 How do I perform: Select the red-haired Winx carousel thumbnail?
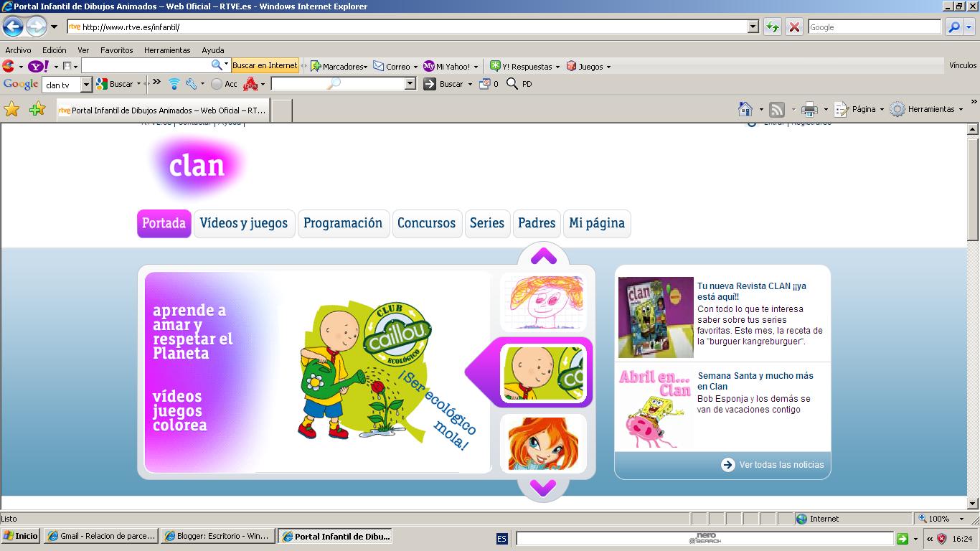coord(543,443)
